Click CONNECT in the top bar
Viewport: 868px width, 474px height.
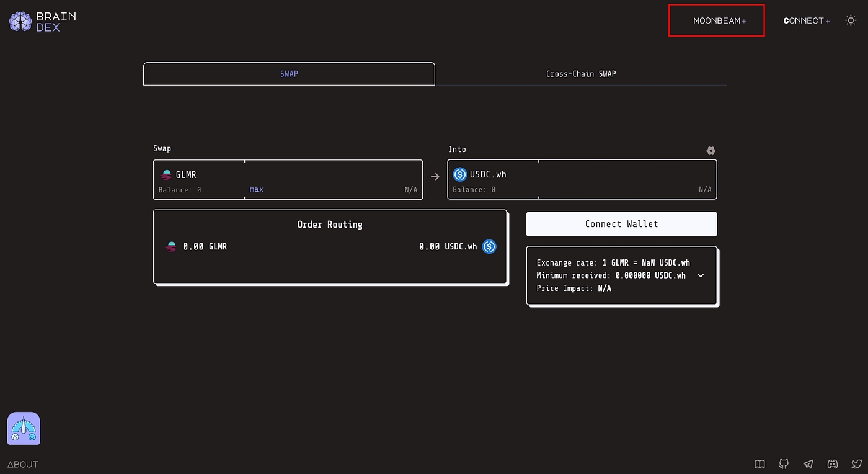(805, 20)
